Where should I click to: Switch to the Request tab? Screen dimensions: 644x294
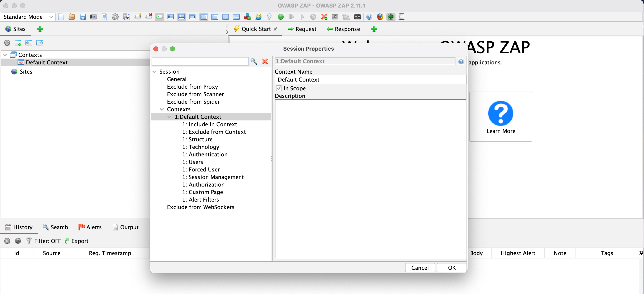pos(302,29)
